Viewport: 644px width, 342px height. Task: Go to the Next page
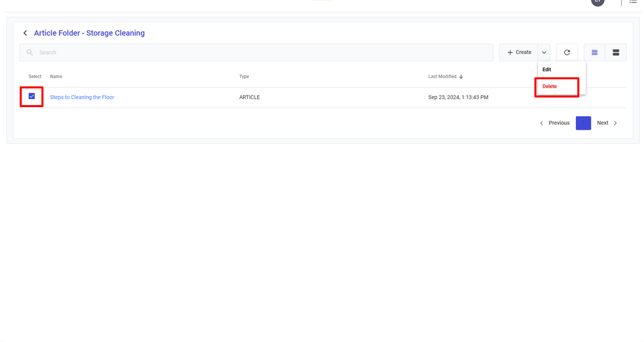click(x=607, y=123)
